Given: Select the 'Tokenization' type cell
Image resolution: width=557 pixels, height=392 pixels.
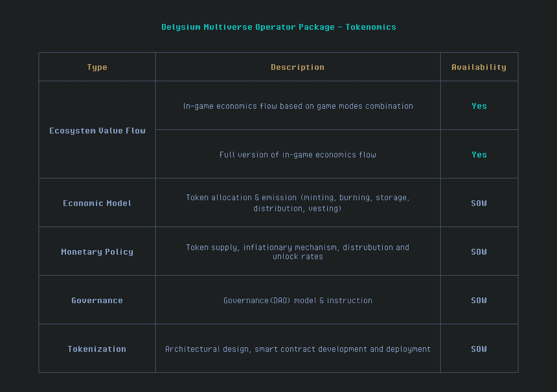Looking at the screenshot, I should [x=97, y=349].
